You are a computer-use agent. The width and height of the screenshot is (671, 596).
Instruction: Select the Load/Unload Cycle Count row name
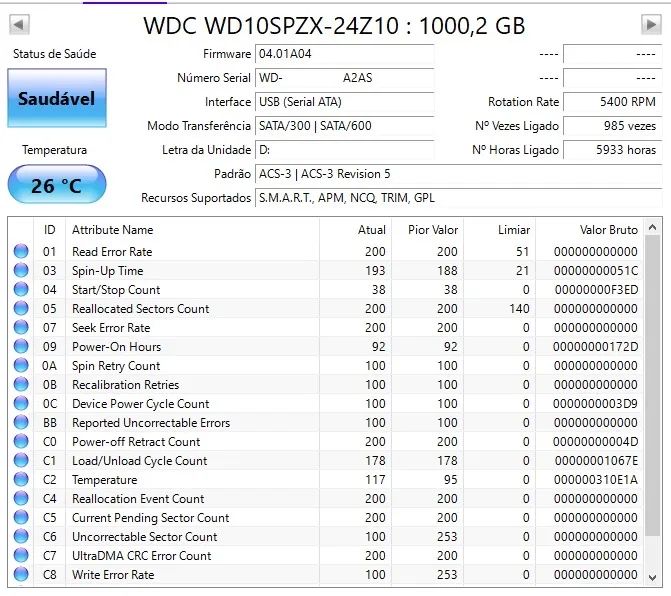140,461
